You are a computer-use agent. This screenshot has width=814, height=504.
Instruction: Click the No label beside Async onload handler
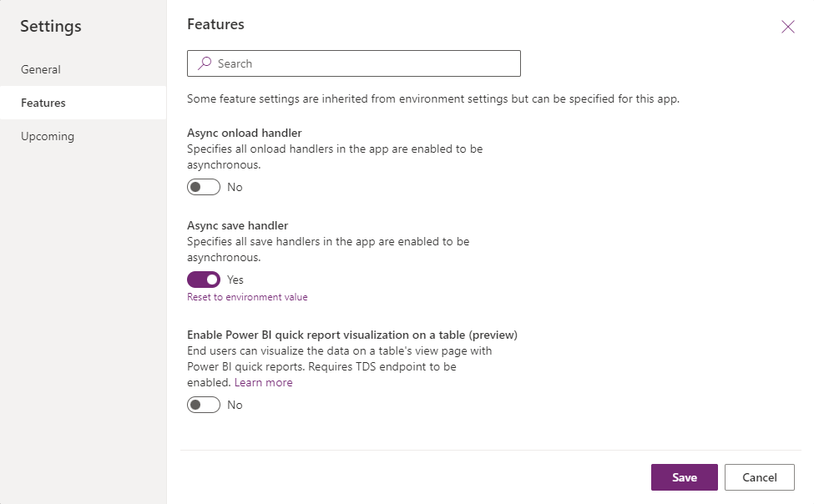point(235,187)
